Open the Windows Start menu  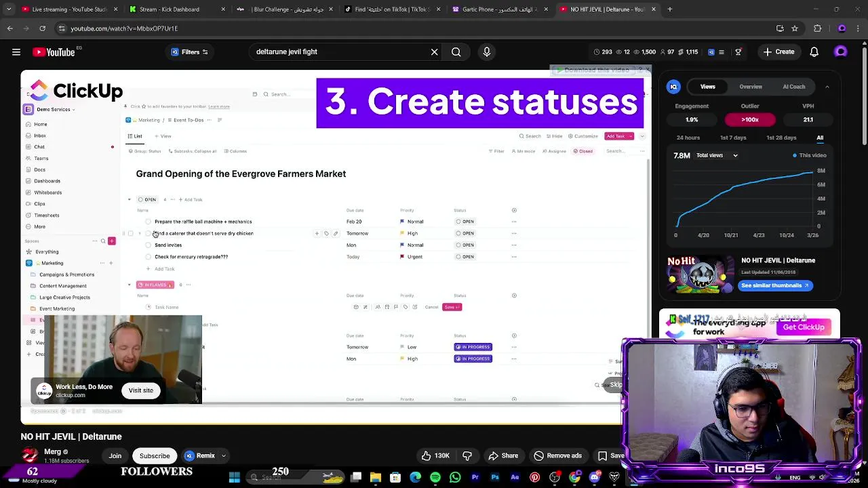(x=235, y=477)
